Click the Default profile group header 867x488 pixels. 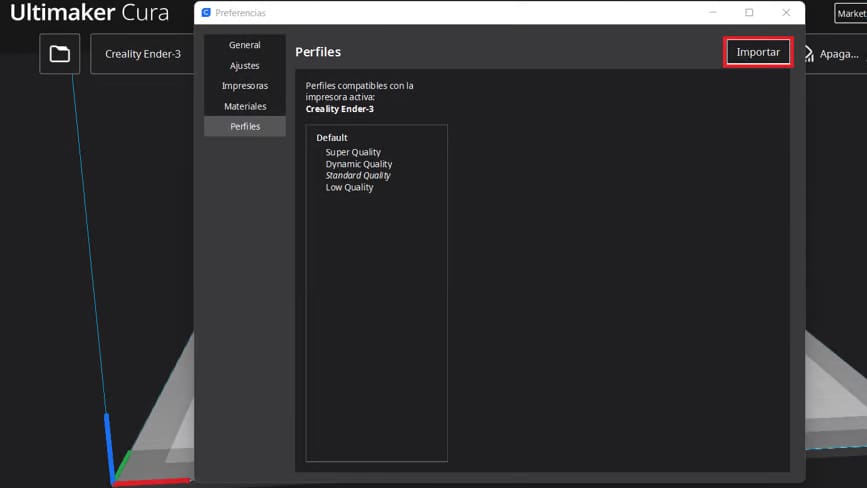click(332, 138)
